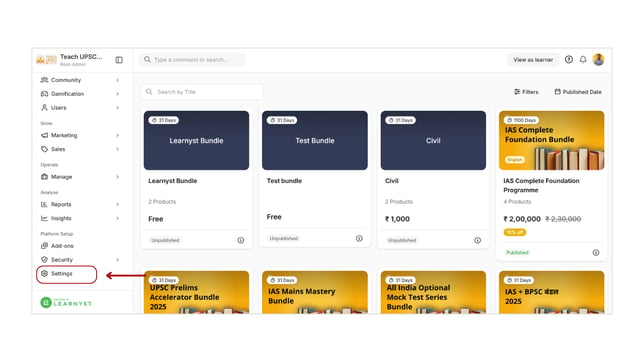Click the magnifier in Search by Title
Screen dimensions: 644x362
coord(149,92)
